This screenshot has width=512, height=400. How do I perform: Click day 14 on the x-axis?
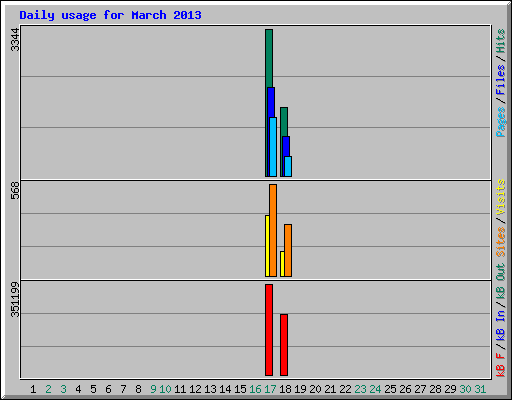click(225, 389)
